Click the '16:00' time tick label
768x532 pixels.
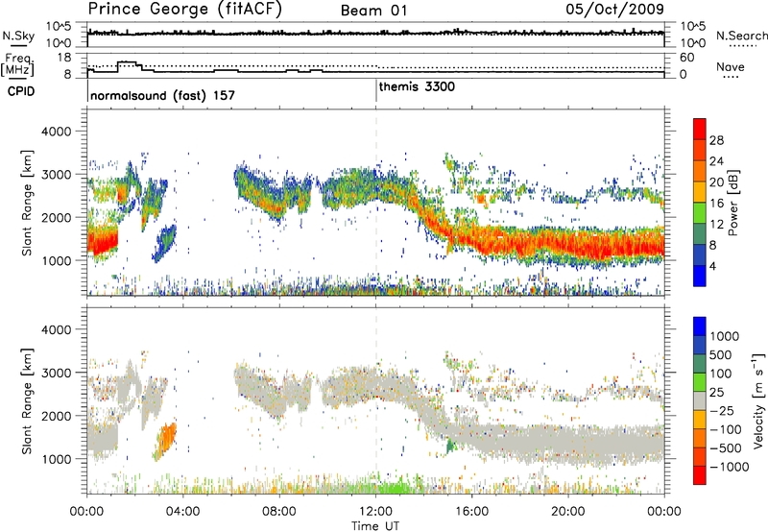coord(471,512)
